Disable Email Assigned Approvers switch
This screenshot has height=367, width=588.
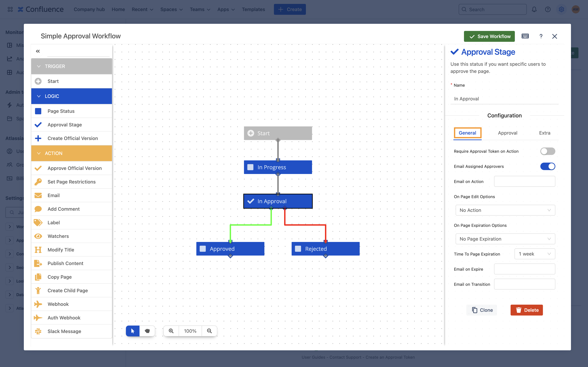(548, 166)
